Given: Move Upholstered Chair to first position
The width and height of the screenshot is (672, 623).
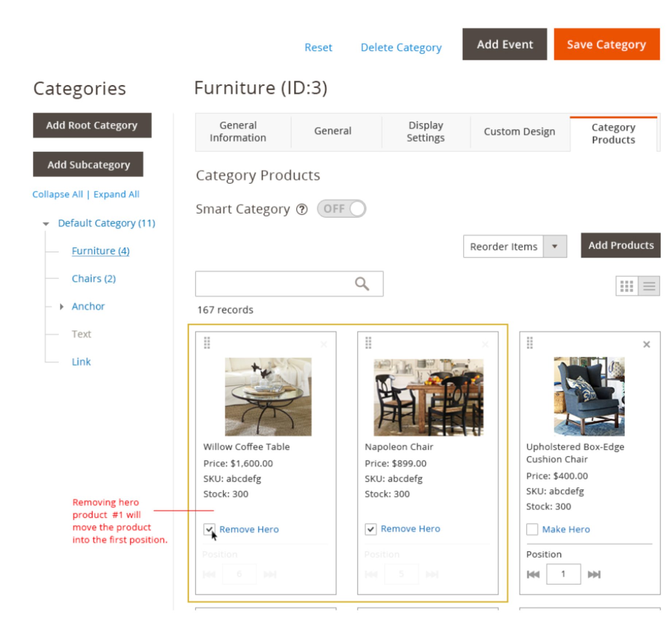Looking at the screenshot, I should (533, 574).
